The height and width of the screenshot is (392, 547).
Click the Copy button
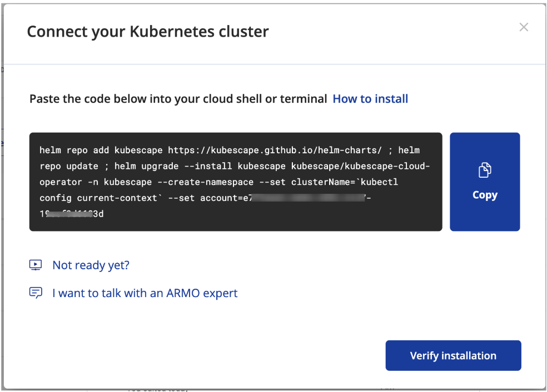click(x=485, y=182)
